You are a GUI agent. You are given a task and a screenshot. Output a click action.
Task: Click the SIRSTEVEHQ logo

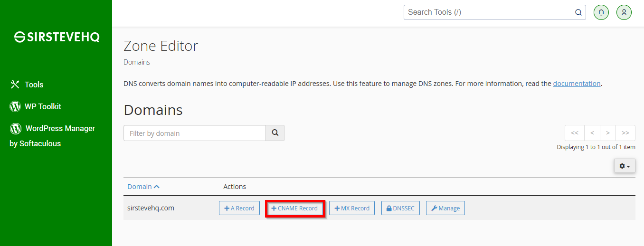tap(57, 37)
